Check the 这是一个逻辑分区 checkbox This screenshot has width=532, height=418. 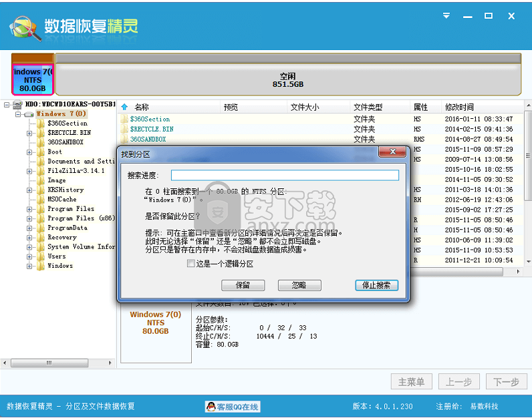[x=191, y=263]
